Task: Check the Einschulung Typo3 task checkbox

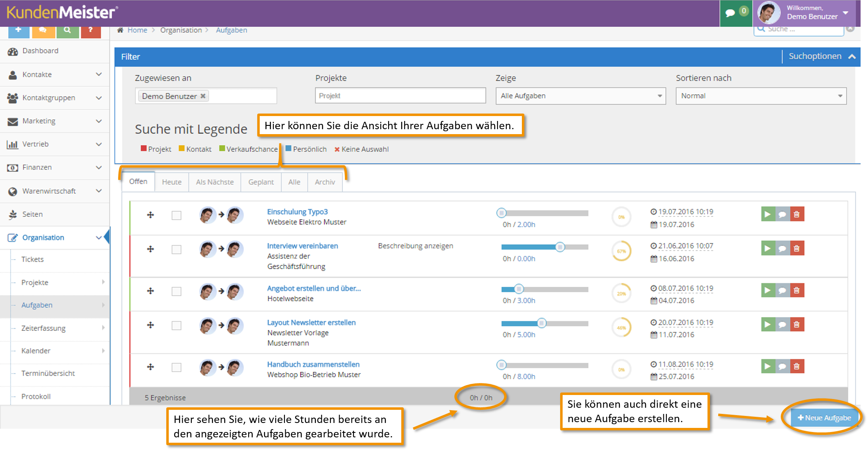Action: [177, 215]
